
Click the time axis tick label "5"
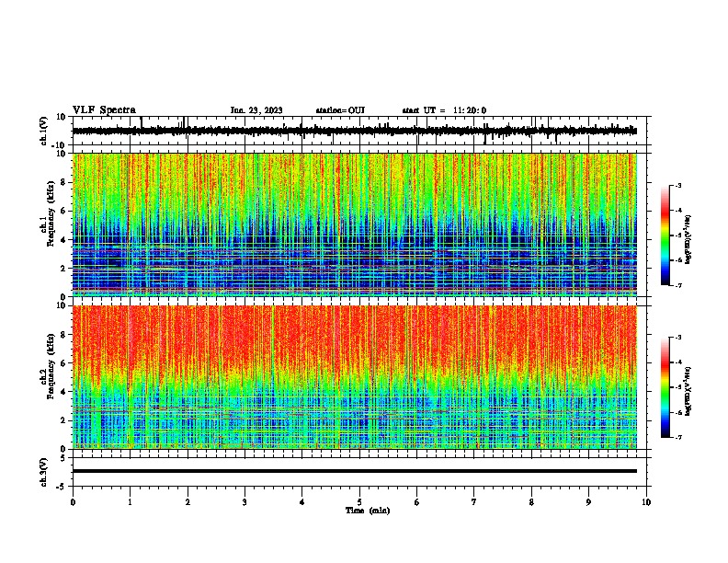click(x=359, y=502)
